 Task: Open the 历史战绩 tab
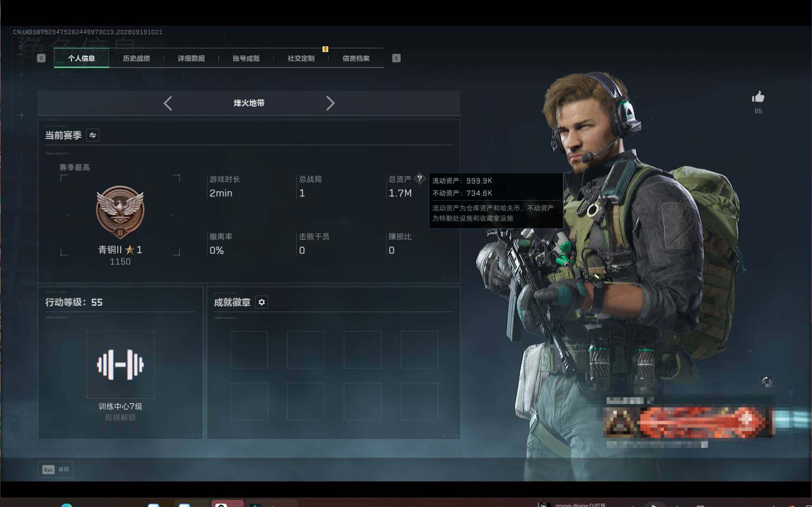136,58
